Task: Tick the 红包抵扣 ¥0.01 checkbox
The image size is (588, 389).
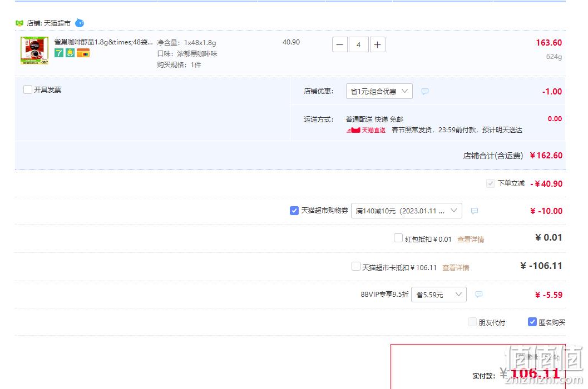Action: tap(398, 238)
